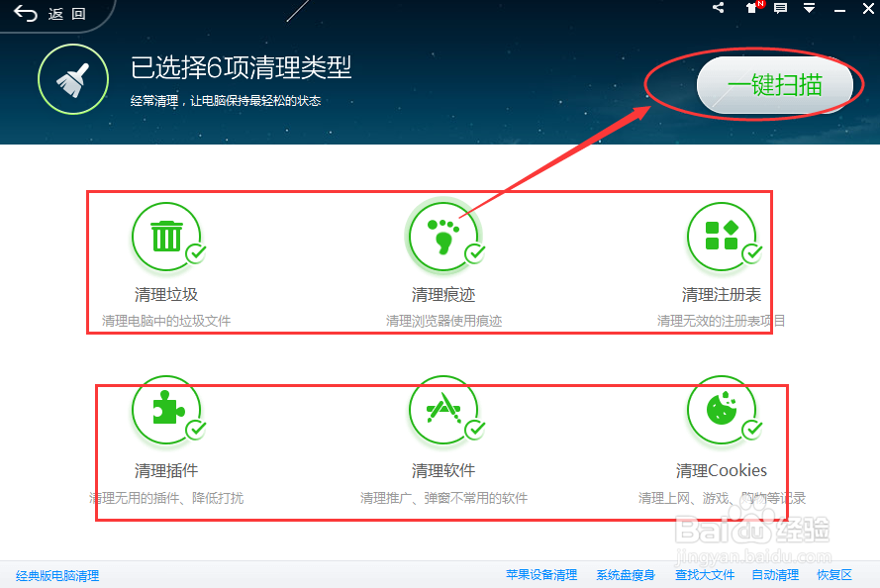
Task: Click the 清理软件 label text
Action: tap(443, 470)
